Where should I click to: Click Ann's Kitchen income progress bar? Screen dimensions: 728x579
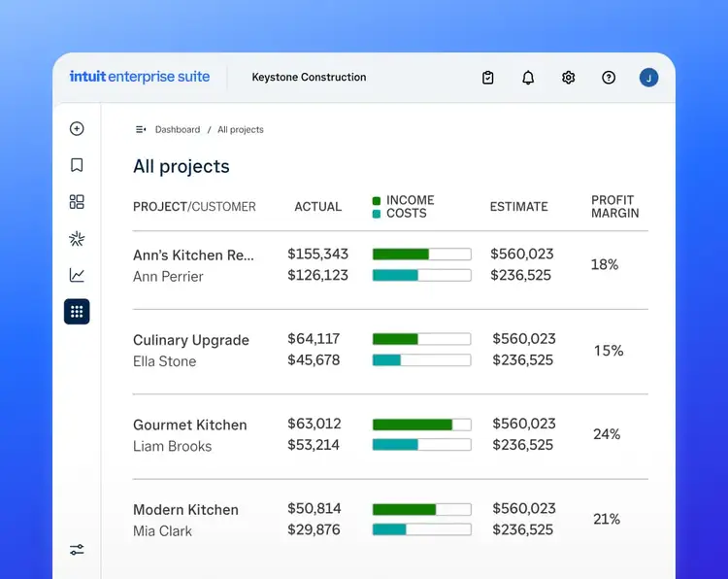click(x=421, y=255)
